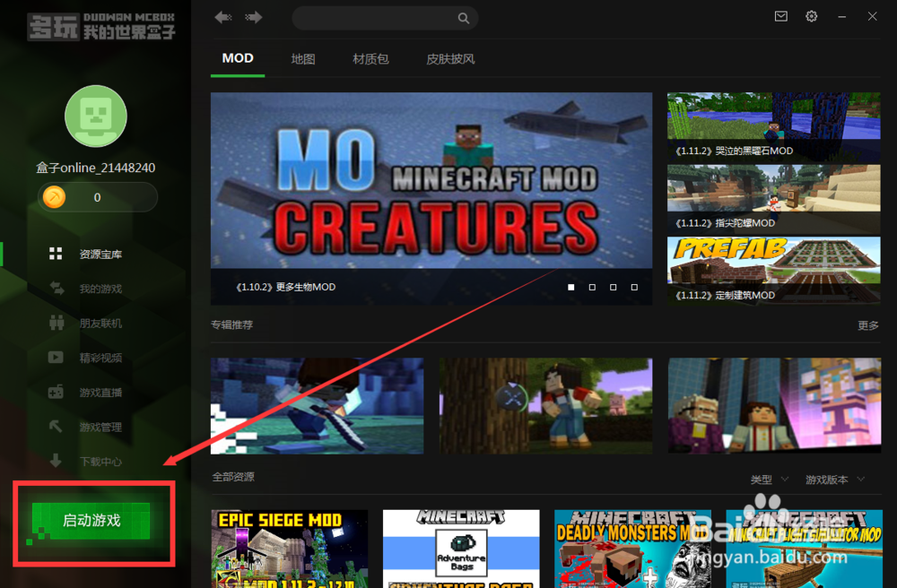
Task: Click the 专辑推荐 section heading
Action: pos(231,325)
